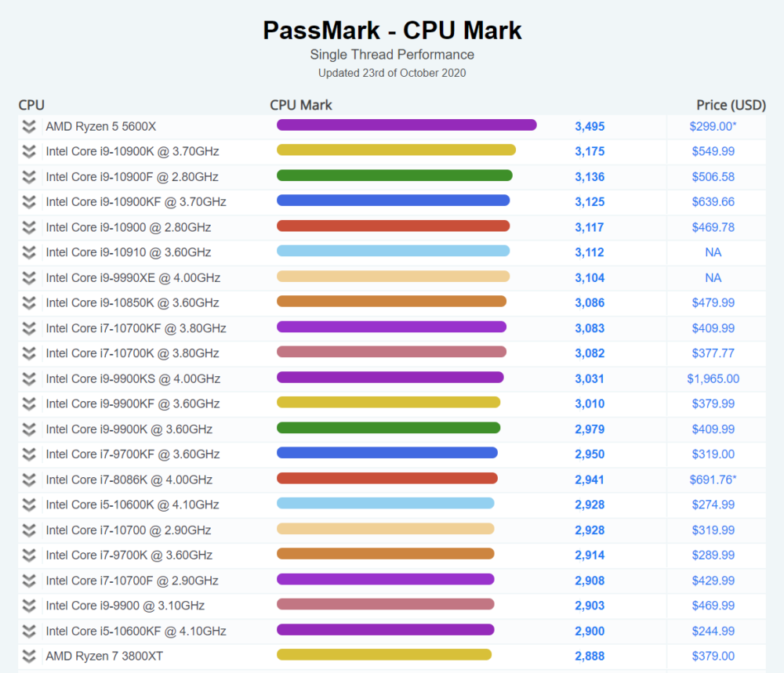The image size is (784, 673).
Task: Expand the Intel Core i9-9990XE row chevron
Action: click(x=29, y=278)
